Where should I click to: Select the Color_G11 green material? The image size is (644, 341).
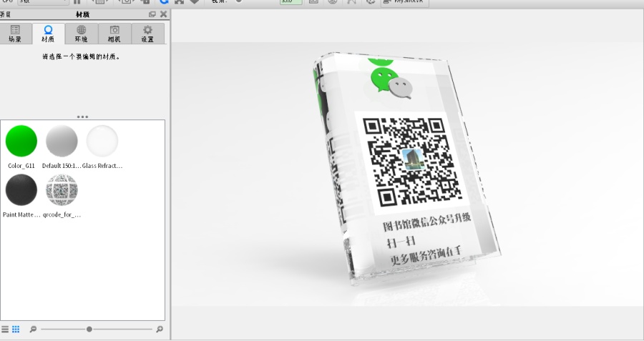click(21, 141)
